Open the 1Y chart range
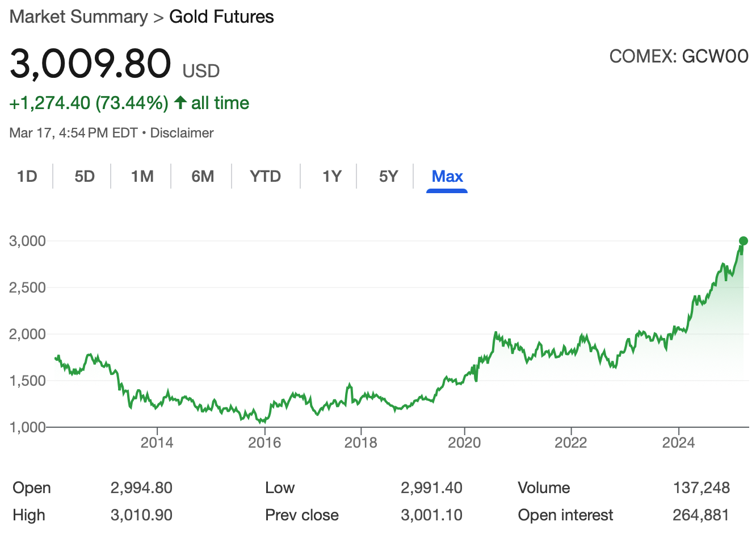 (331, 177)
